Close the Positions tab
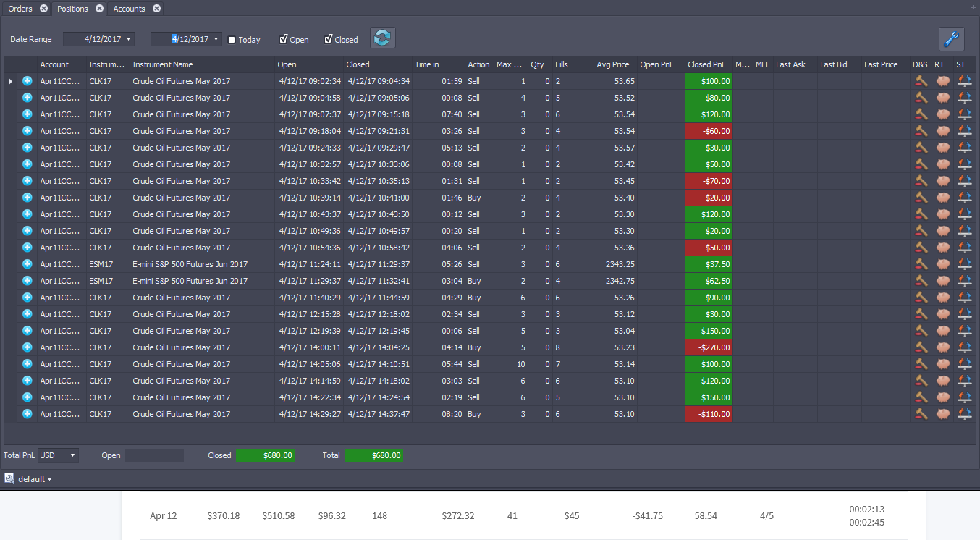 click(99, 9)
